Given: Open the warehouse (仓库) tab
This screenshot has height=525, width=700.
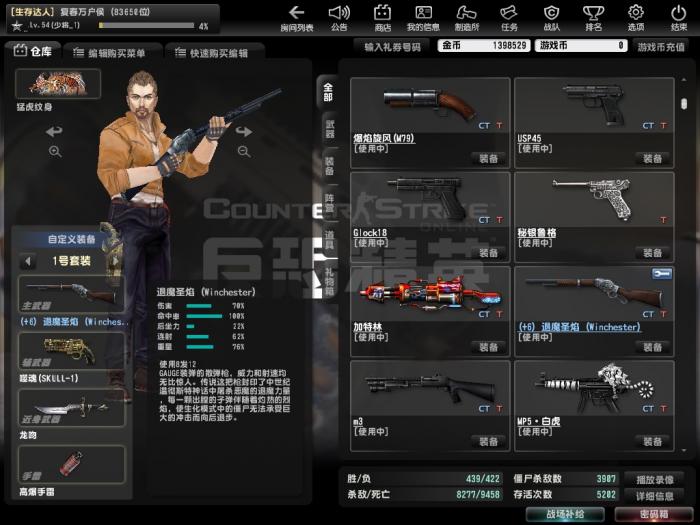Looking at the screenshot, I should [33, 51].
